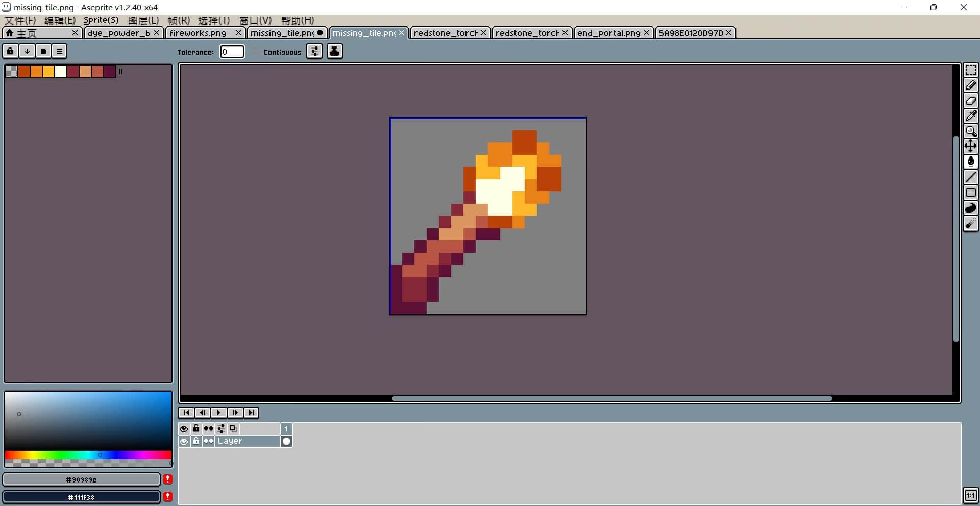The height and width of the screenshot is (506, 980).
Task: Select the Layer name in the timeline
Action: coord(248,441)
